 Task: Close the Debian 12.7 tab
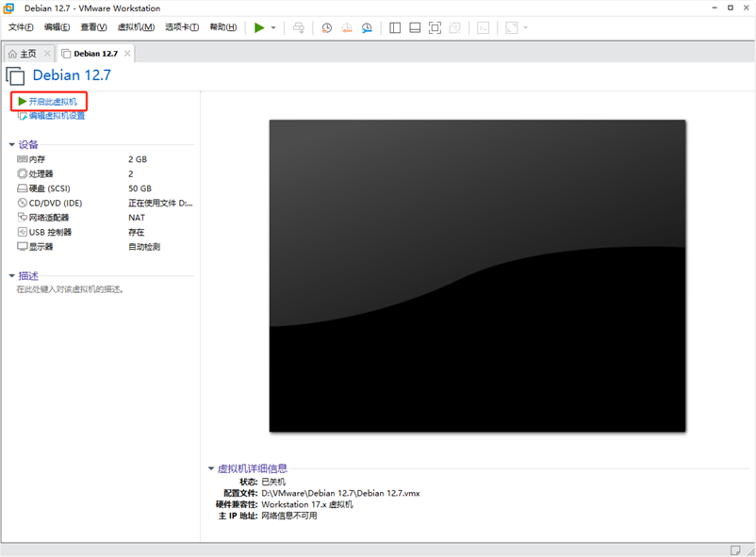click(127, 54)
